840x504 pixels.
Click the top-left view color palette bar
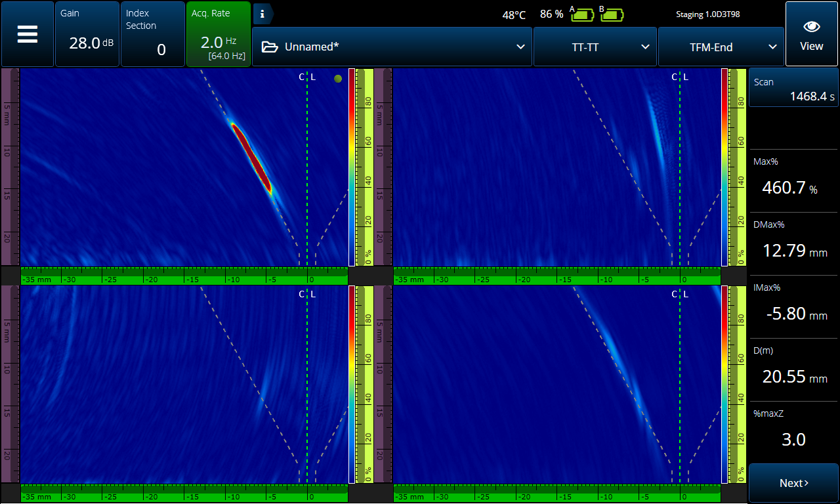click(x=352, y=167)
